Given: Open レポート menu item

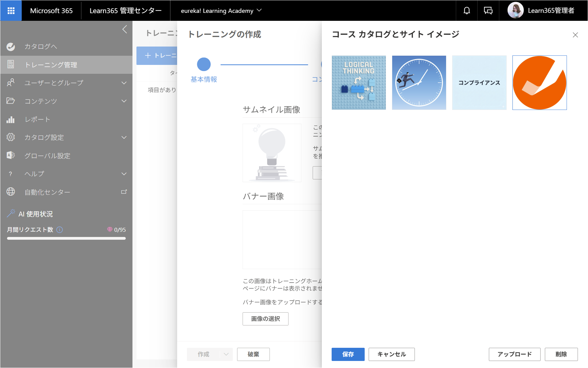Looking at the screenshot, I should tap(66, 119).
